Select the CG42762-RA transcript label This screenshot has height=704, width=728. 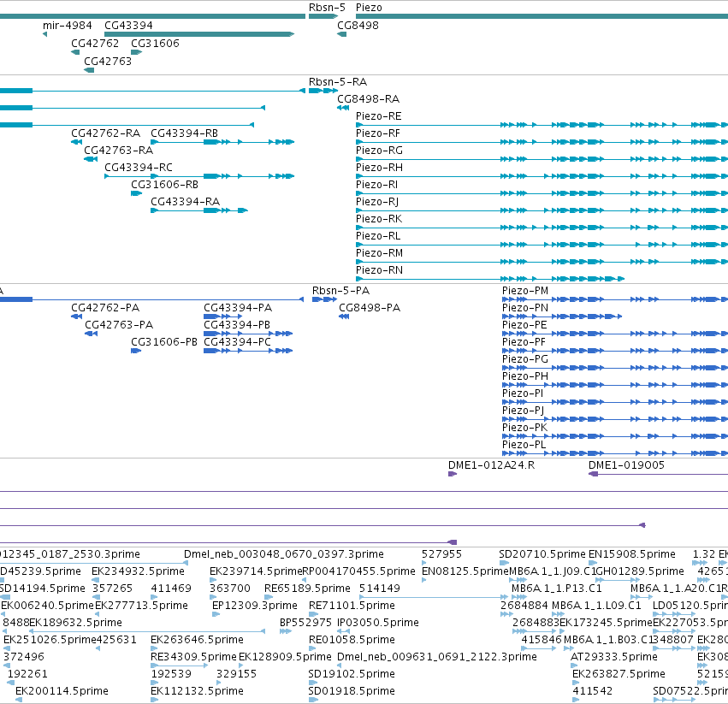pyautogui.click(x=105, y=133)
